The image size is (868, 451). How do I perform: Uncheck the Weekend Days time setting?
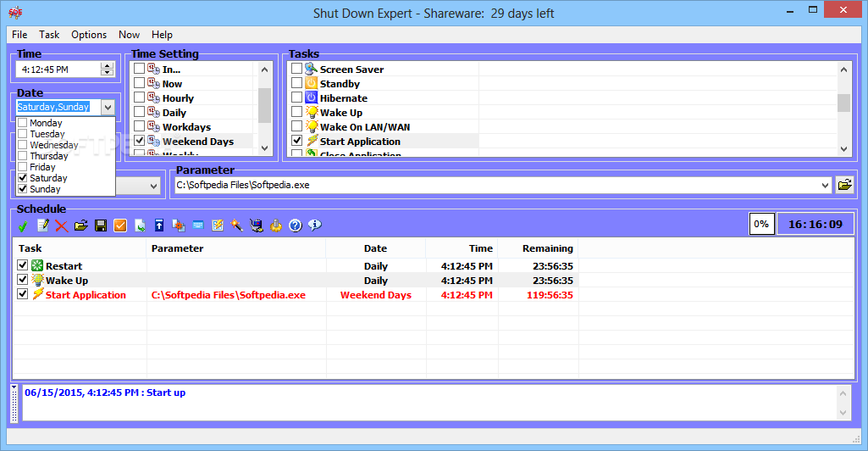[x=140, y=140]
